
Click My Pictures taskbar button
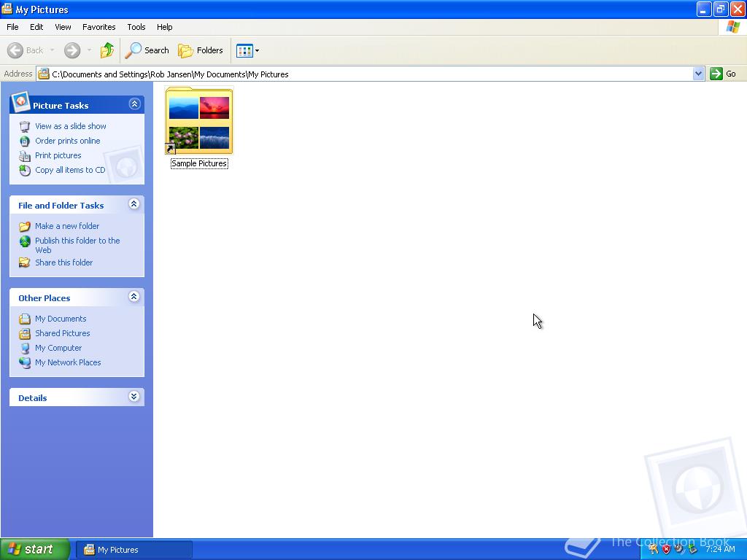[x=134, y=550]
